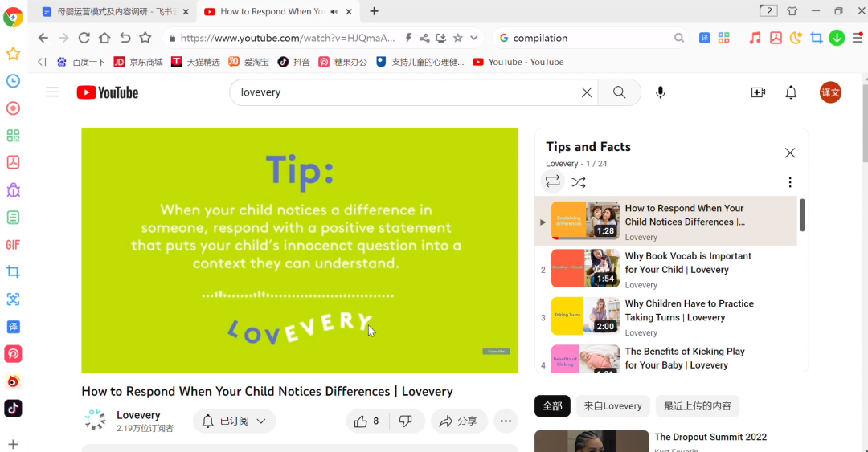Select the 全部 filter chip
Viewport: 868px width, 452px height.
[x=552, y=406]
